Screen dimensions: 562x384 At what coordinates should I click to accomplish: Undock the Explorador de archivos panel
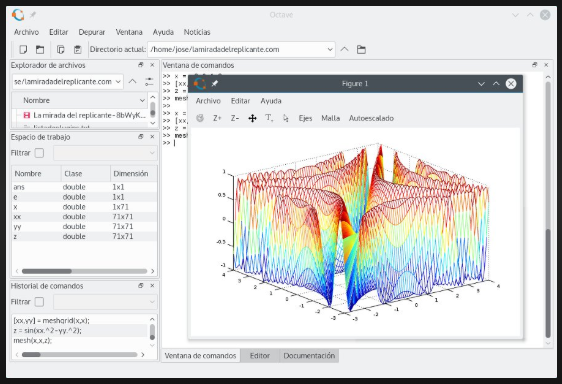coord(141,65)
